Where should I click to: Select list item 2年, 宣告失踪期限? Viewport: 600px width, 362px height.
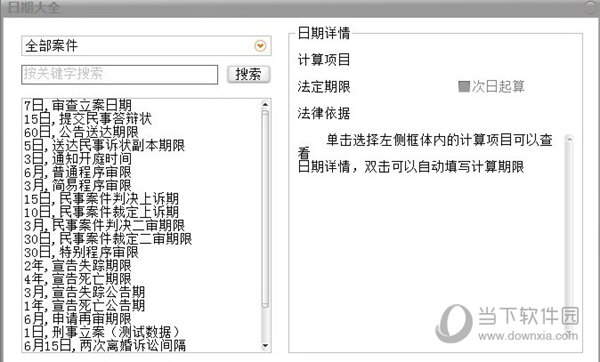78,266
